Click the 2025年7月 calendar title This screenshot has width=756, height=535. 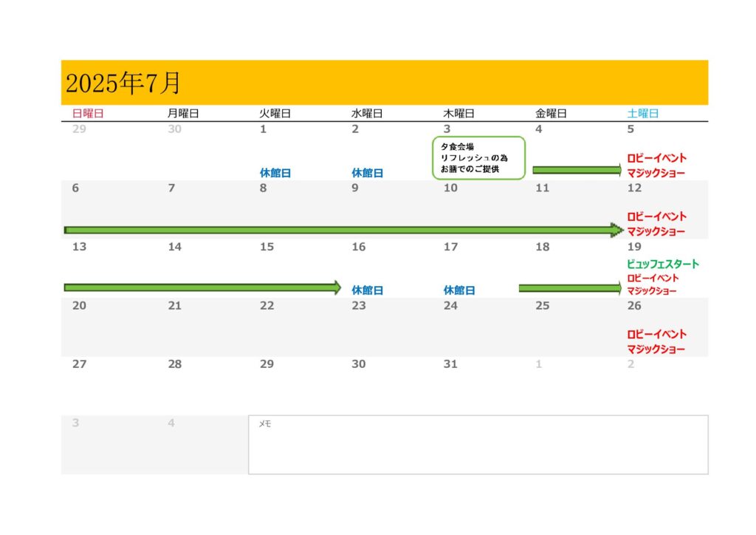click(x=123, y=83)
